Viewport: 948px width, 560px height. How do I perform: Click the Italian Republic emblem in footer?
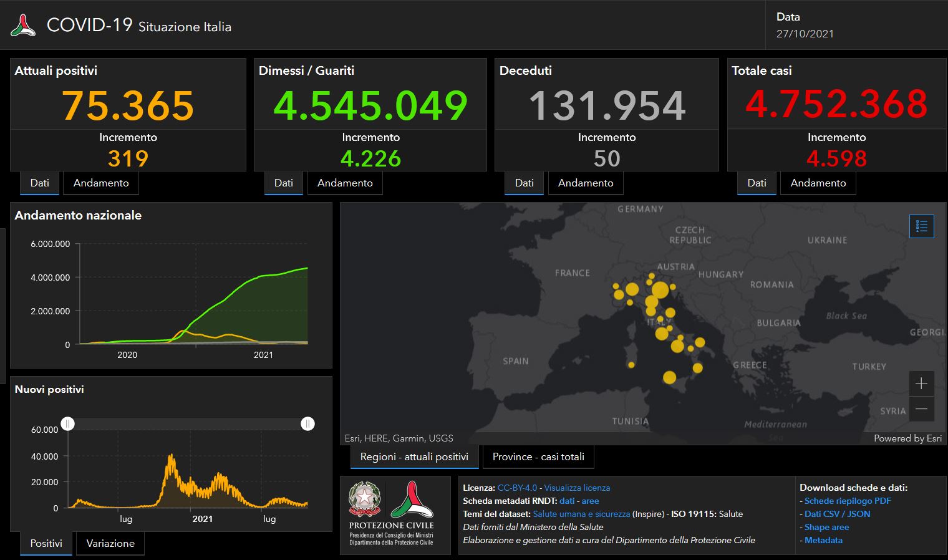365,500
